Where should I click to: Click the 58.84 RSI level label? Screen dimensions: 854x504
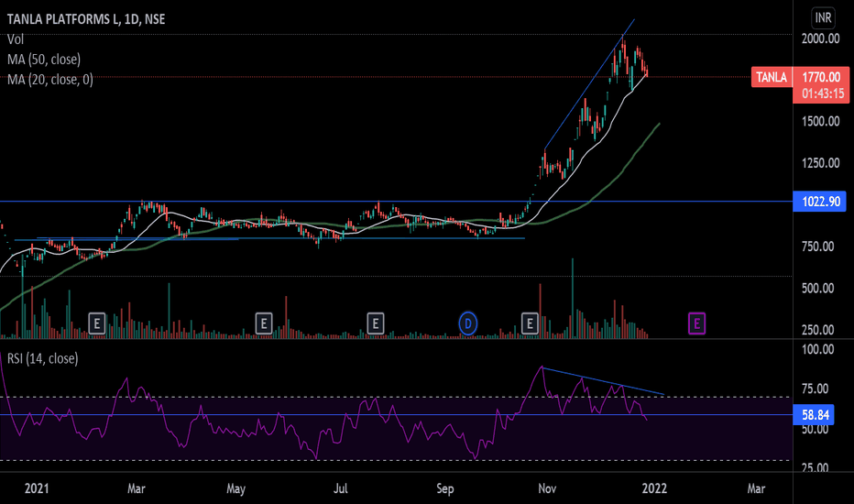pos(815,415)
